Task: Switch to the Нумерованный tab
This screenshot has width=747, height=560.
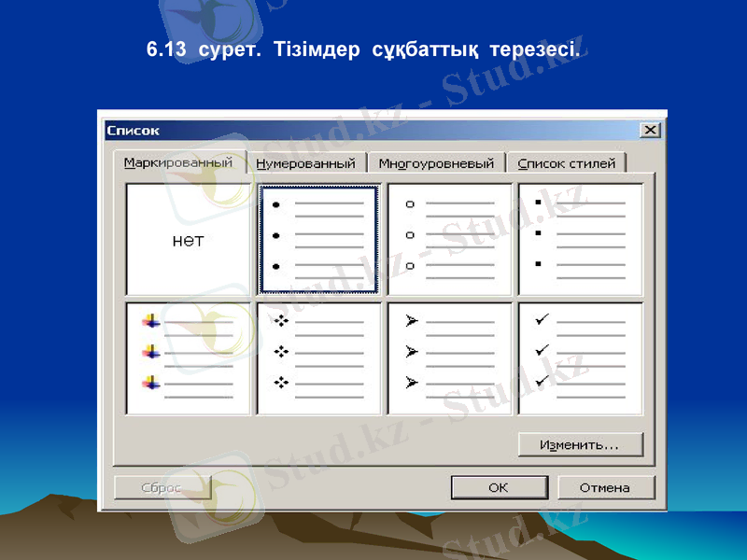Action: point(306,161)
